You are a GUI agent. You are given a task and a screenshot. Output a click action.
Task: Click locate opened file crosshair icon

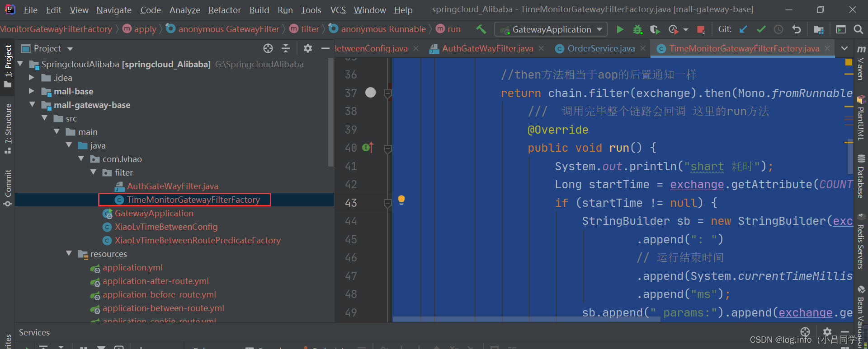(268, 48)
